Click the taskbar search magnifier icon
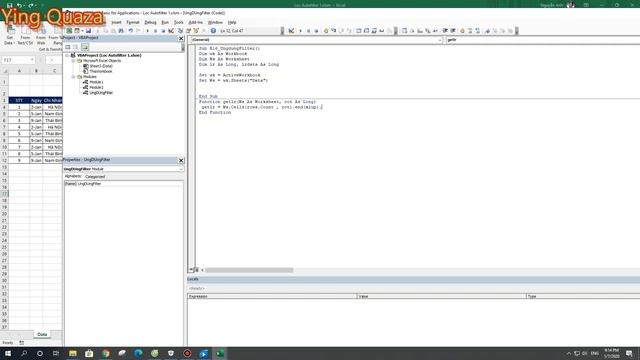 [24, 353]
